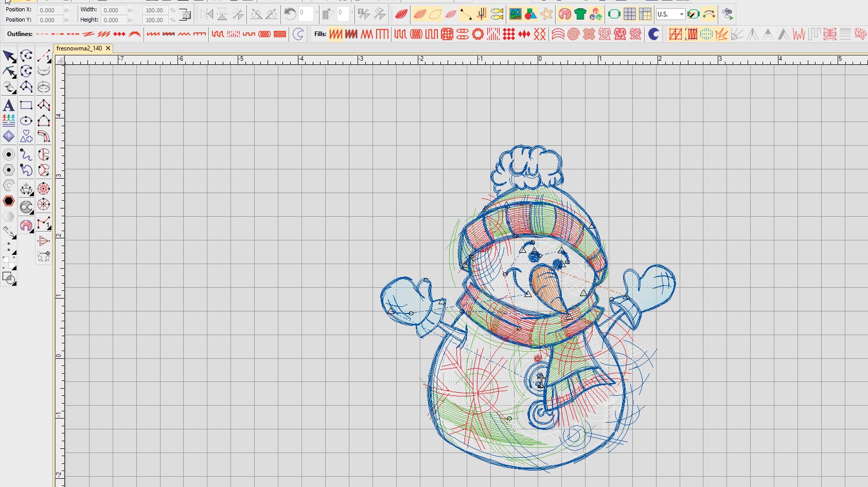Click the spiral fill style icon
The width and height of the screenshot is (868, 487).
pyautogui.click(x=573, y=34)
